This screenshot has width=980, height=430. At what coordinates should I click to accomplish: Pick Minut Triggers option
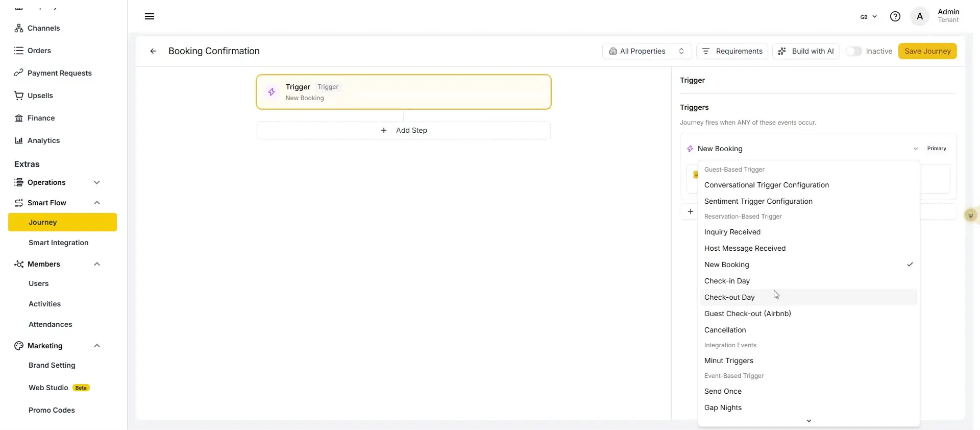click(808, 361)
